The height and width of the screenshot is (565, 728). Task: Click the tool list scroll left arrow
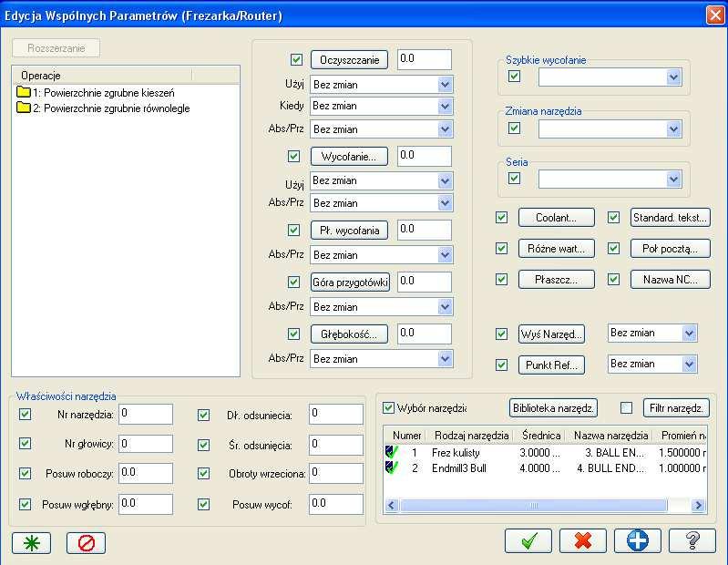click(392, 505)
